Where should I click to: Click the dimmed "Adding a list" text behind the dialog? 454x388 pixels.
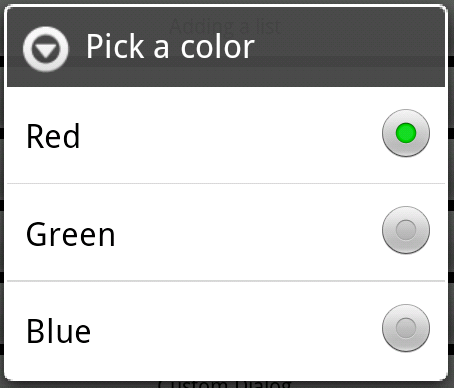(225, 26)
